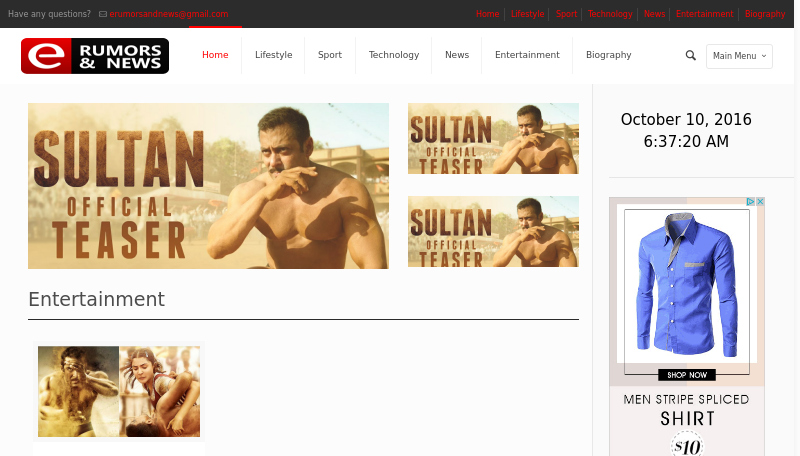Click the blue shirt ad image
Image resolution: width=800 pixels, height=456 pixels.
pyautogui.click(x=687, y=286)
